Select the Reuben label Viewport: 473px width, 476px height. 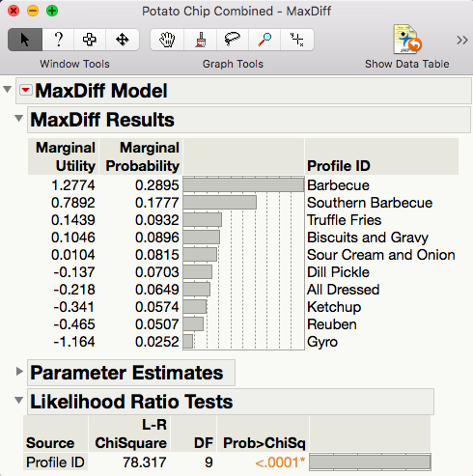(332, 324)
